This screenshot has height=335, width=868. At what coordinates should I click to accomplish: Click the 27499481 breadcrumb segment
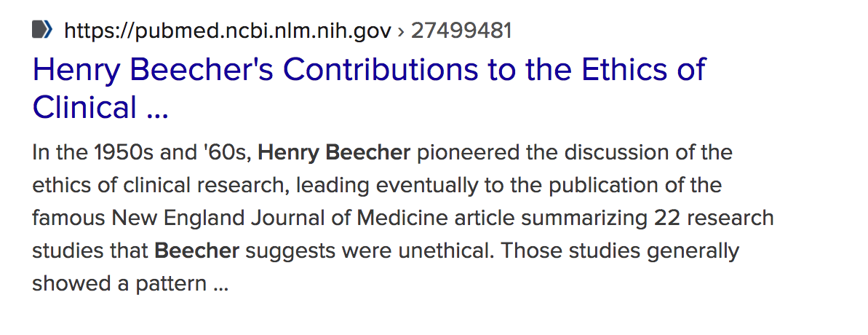pyautogui.click(x=461, y=31)
